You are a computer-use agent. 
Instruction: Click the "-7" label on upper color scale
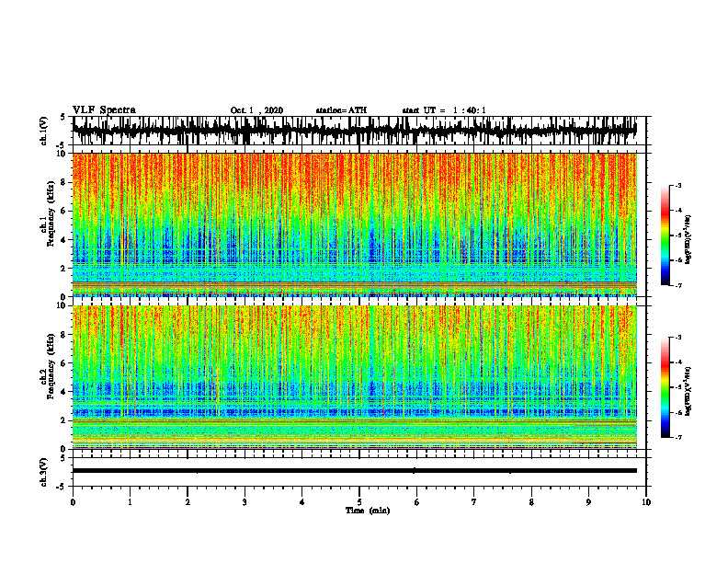pyautogui.click(x=678, y=285)
